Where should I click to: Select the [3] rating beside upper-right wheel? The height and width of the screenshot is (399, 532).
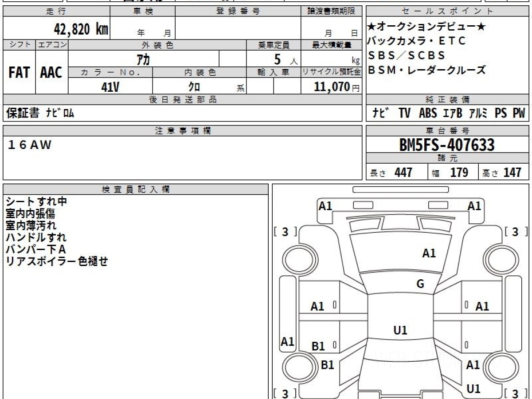516,231
